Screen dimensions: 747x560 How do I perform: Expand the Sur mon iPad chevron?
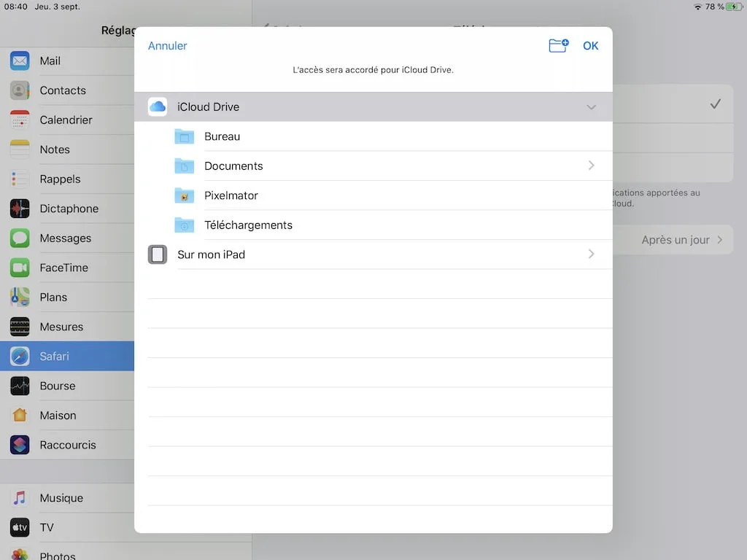click(x=591, y=254)
